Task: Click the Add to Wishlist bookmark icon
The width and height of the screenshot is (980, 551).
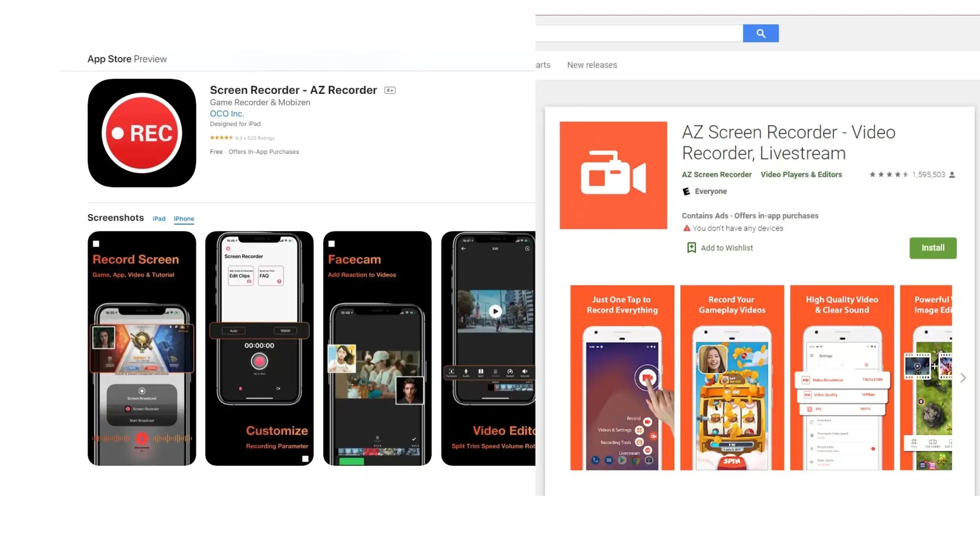Action: tap(691, 248)
